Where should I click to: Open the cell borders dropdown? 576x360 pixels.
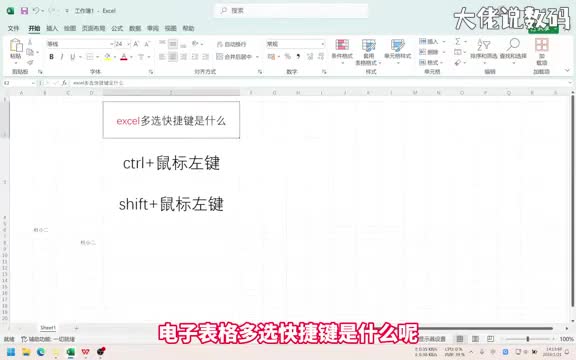pyautogui.click(x=97, y=57)
